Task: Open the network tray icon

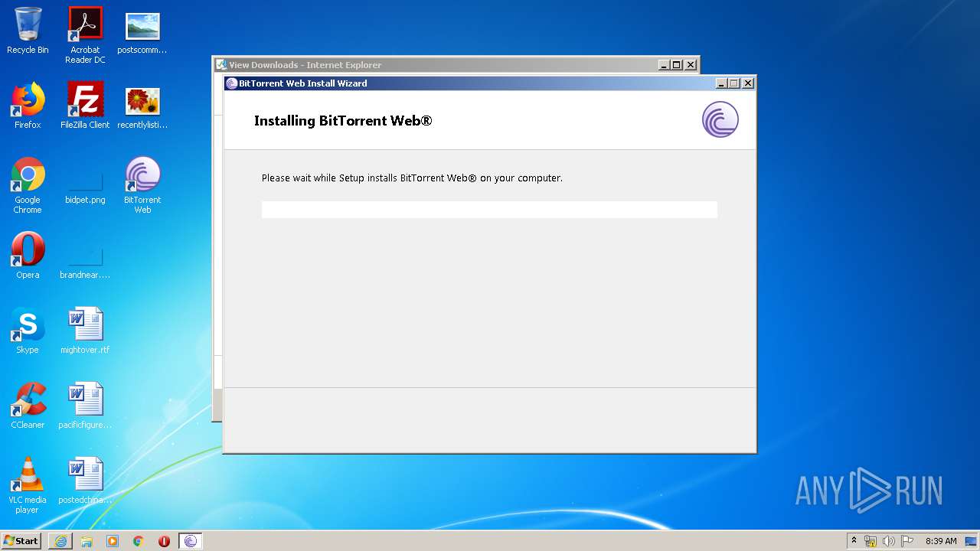Action: point(871,541)
